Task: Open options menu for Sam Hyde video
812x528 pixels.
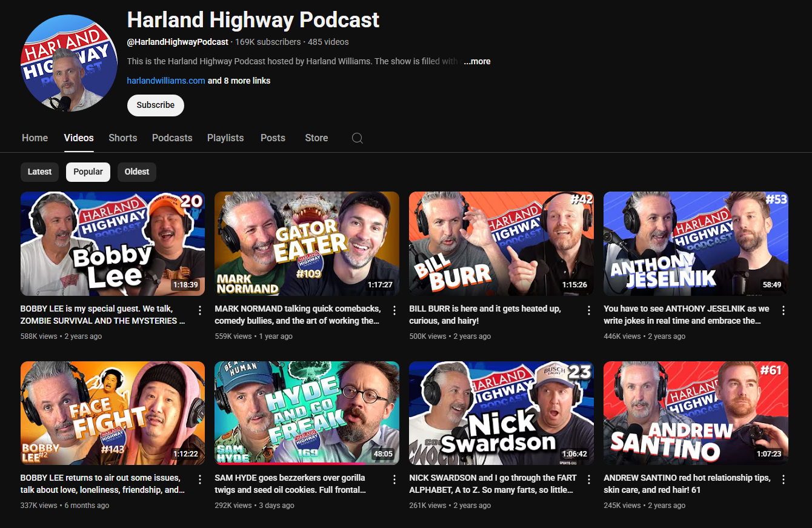Action: pos(394,480)
